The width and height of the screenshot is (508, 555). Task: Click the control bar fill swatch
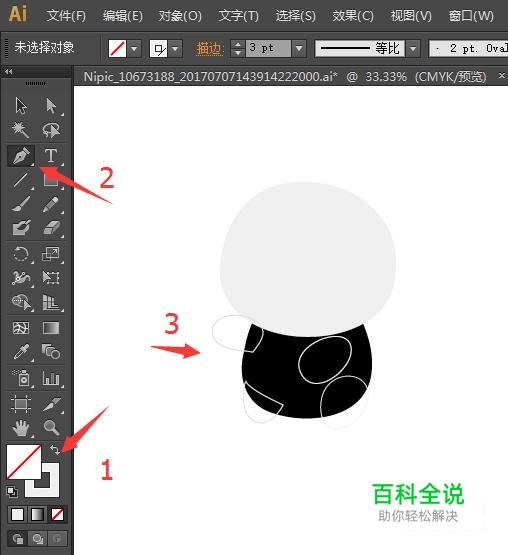coord(117,48)
